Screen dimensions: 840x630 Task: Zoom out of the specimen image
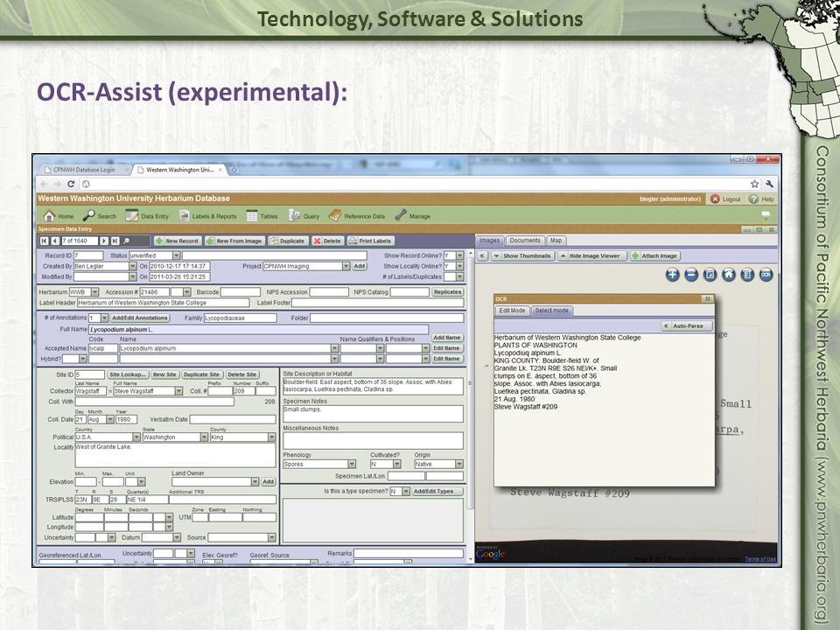click(691, 275)
